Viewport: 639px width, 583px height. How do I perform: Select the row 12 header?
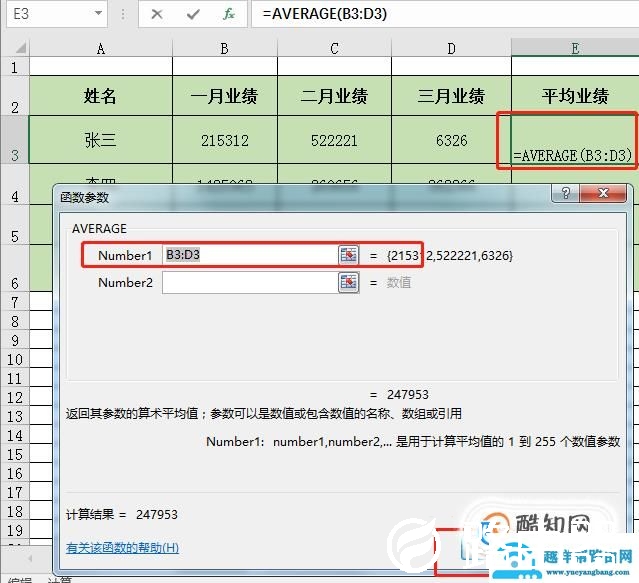(15, 397)
